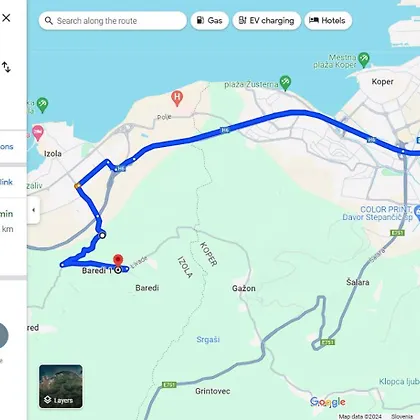Click the Koper city label

pos(383,82)
